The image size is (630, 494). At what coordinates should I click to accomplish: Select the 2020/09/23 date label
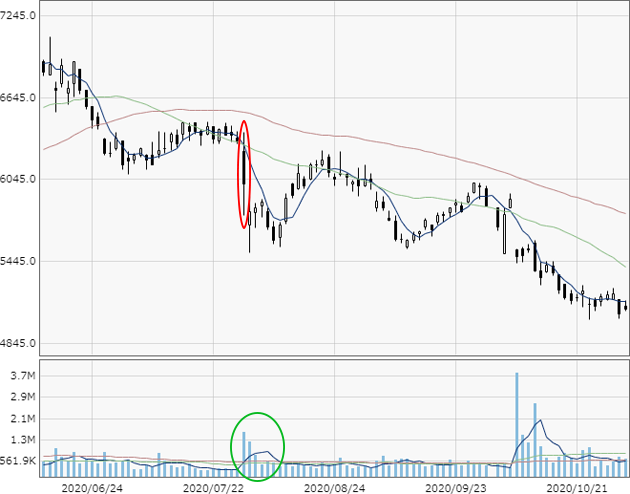[456, 488]
